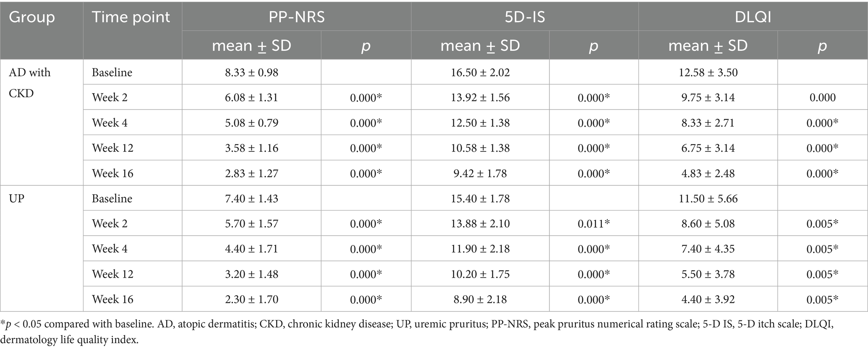Click the 0.000 p-value without asterisk
The height and width of the screenshot is (349, 868).
(822, 98)
